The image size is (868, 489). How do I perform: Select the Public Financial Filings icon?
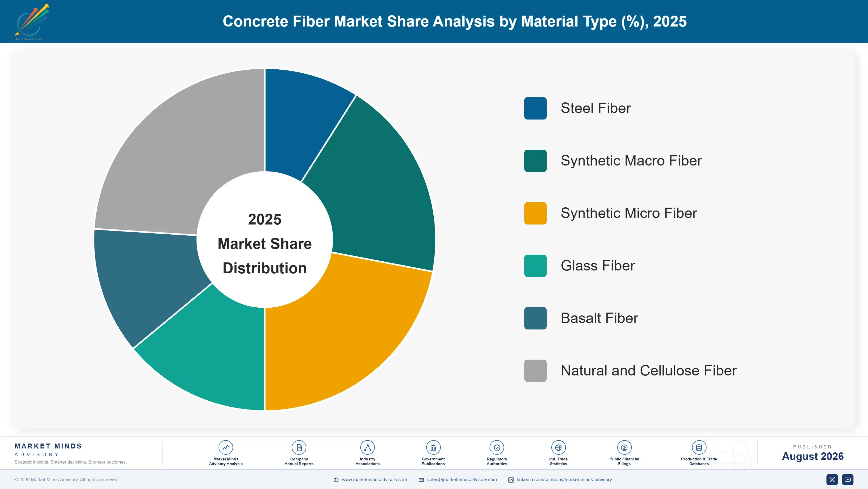624,447
